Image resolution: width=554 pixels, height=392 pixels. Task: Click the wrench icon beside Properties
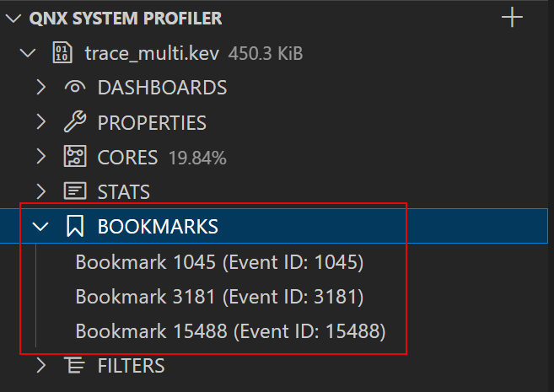pos(75,122)
